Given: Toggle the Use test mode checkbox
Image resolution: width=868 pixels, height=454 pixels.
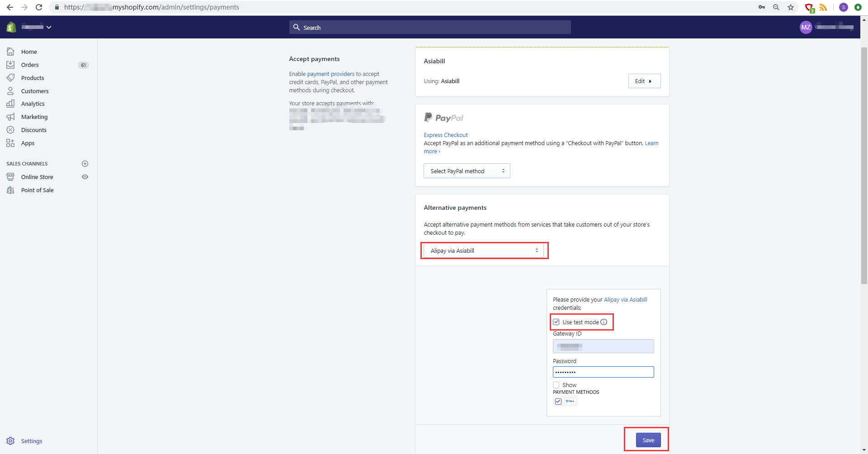Looking at the screenshot, I should [556, 322].
